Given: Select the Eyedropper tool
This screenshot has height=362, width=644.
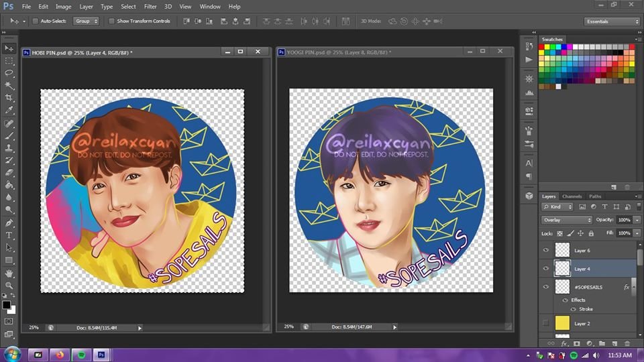Looking at the screenshot, I should (x=9, y=110).
